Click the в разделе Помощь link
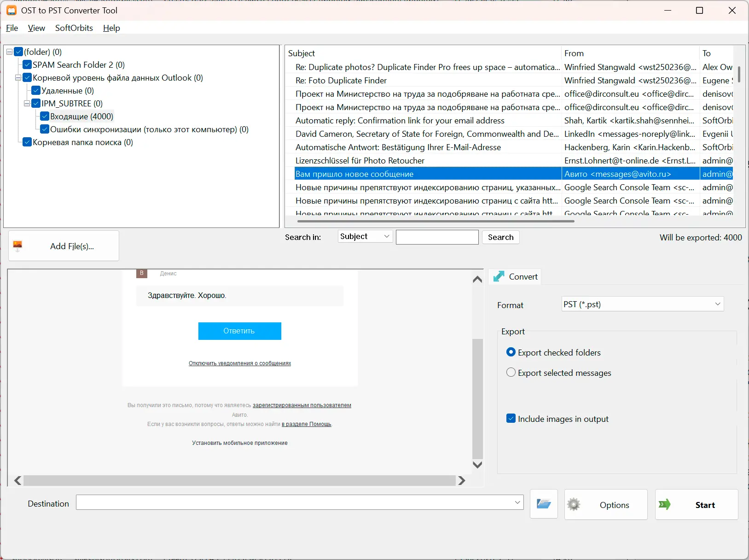The image size is (749, 560). pos(307,424)
